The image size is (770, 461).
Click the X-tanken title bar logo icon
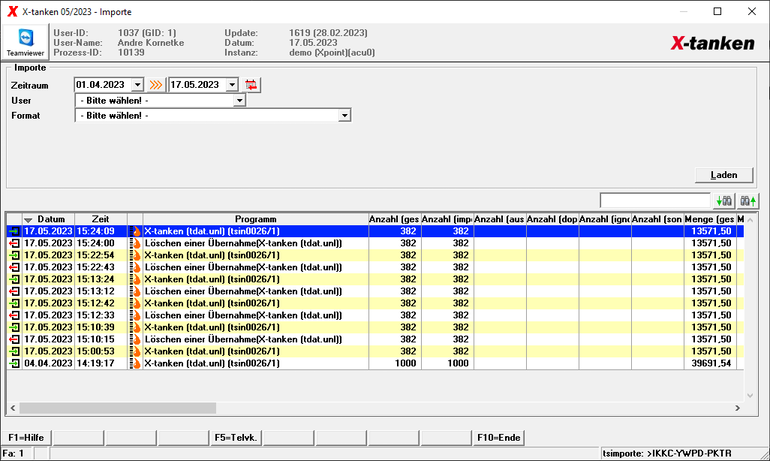click(x=12, y=11)
